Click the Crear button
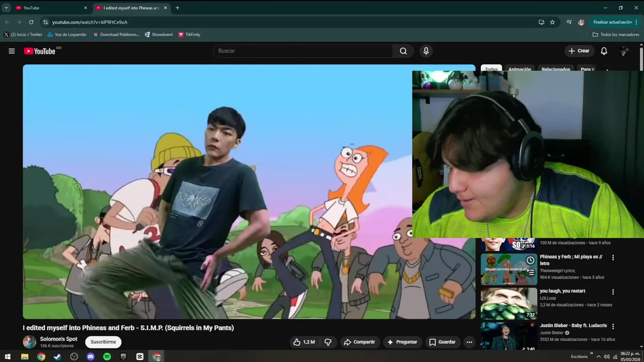 [579, 51]
